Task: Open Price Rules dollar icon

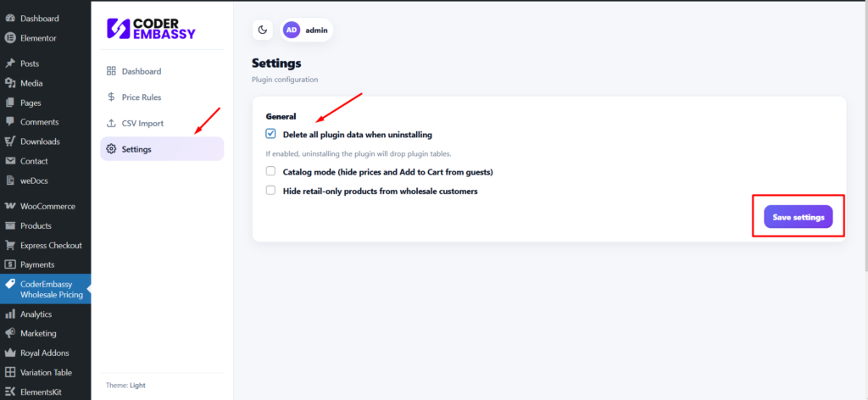Action: point(111,97)
